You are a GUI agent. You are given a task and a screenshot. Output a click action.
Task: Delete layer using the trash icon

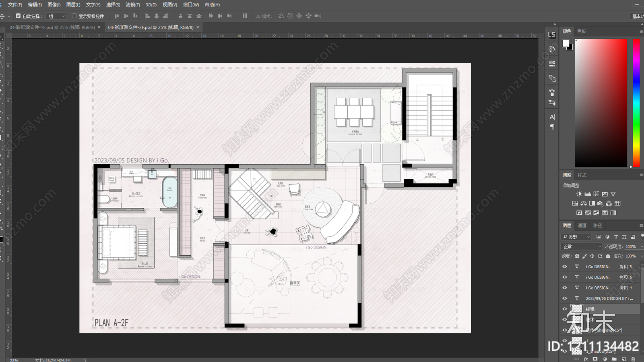[633, 359]
